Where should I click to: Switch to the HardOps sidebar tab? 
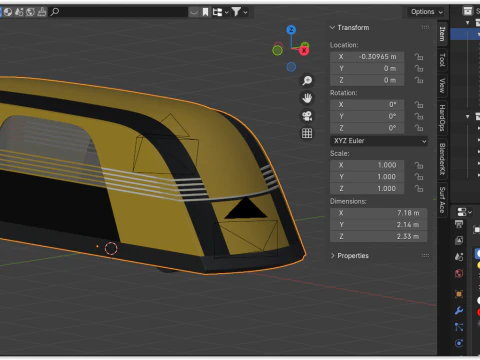point(442,118)
